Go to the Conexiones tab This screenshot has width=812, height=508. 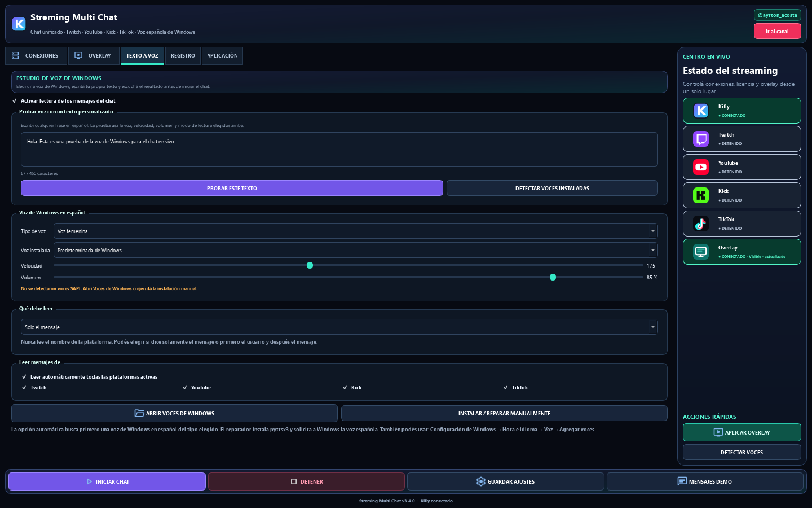point(36,56)
